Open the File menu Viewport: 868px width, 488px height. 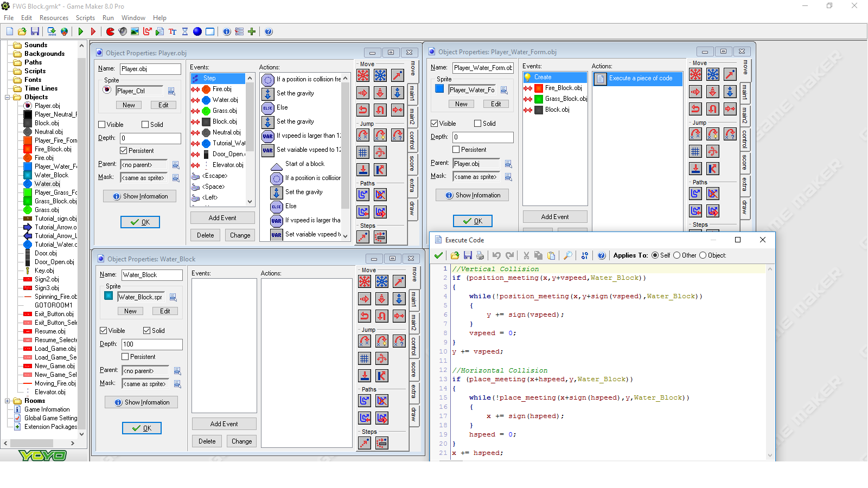click(x=9, y=18)
